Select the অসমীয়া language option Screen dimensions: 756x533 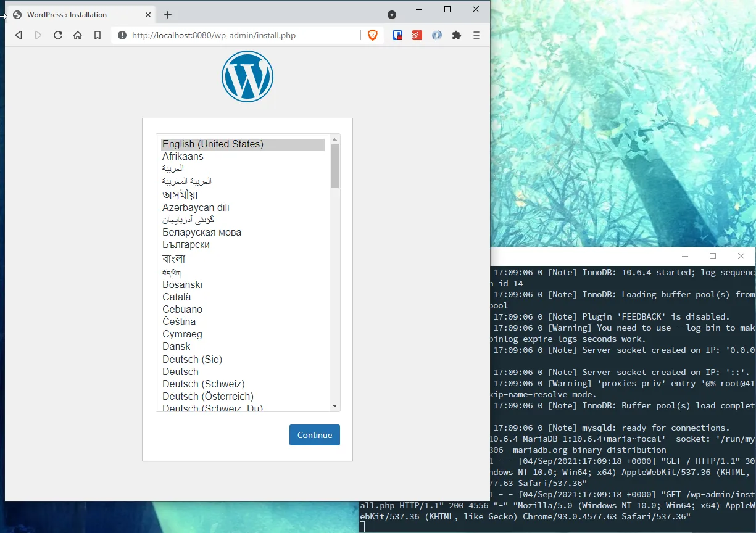pyautogui.click(x=243, y=195)
